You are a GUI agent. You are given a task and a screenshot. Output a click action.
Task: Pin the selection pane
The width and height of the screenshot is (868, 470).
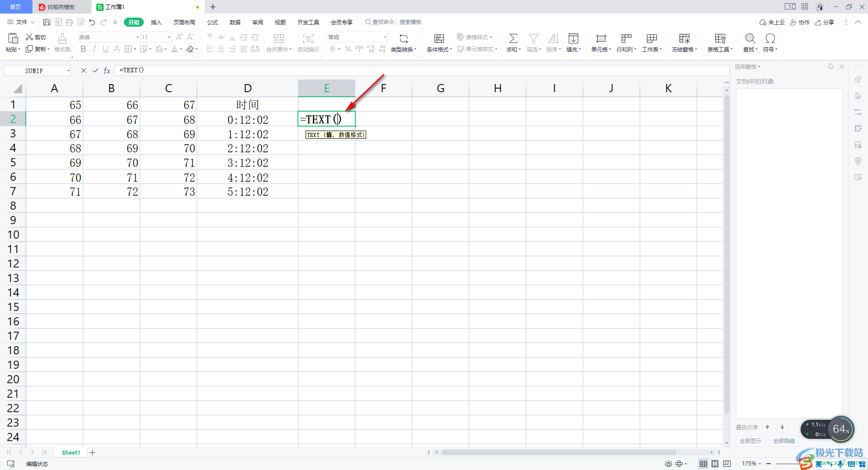830,66
